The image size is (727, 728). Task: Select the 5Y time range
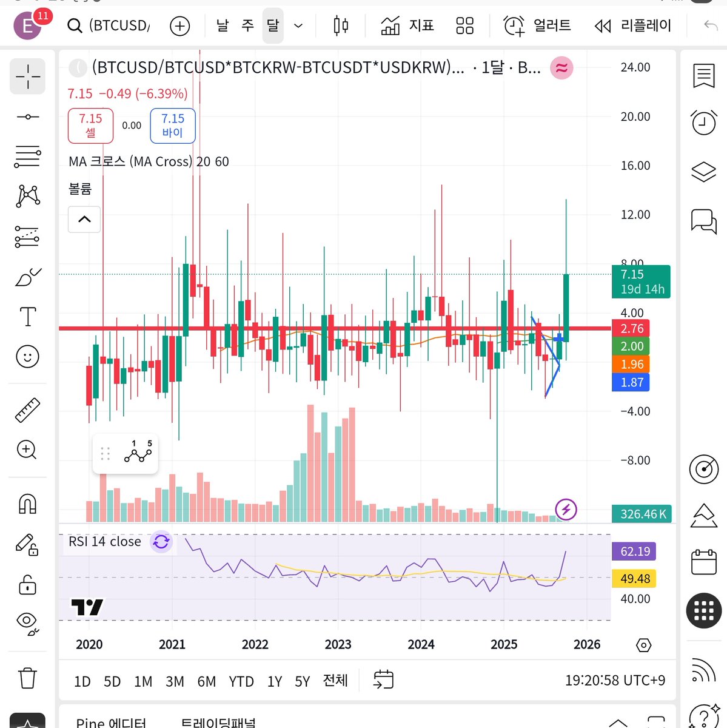303,681
